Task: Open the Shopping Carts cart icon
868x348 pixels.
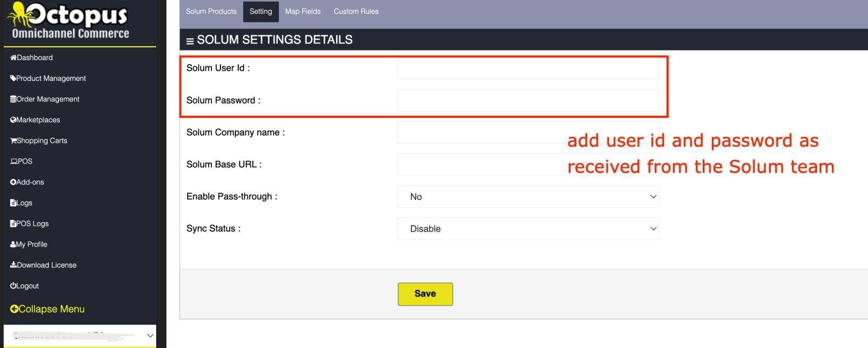Action: [x=13, y=140]
